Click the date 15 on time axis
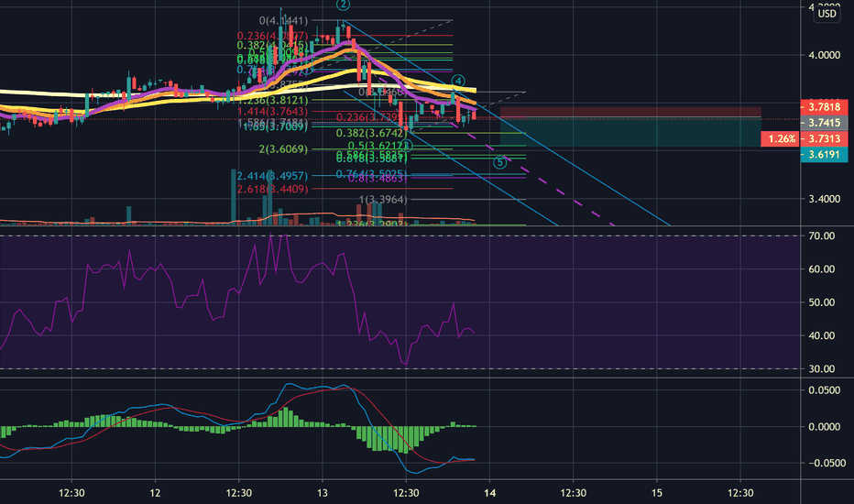 pyautogui.click(x=657, y=493)
